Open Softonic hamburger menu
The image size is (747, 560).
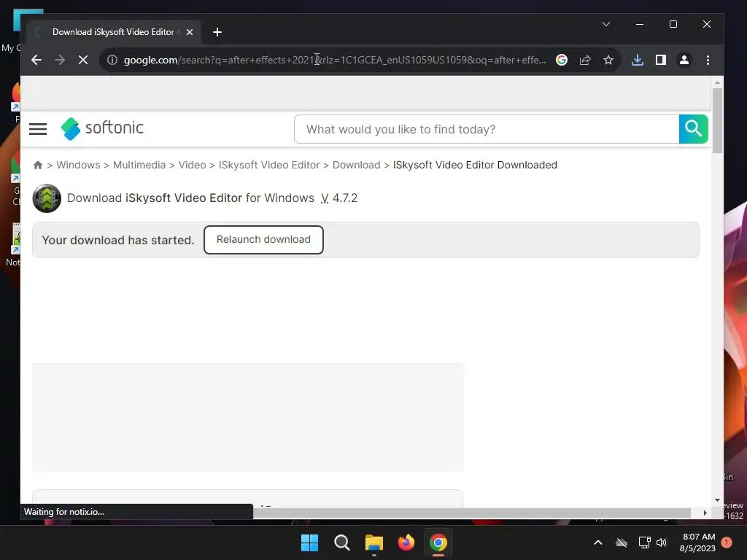[x=38, y=128]
